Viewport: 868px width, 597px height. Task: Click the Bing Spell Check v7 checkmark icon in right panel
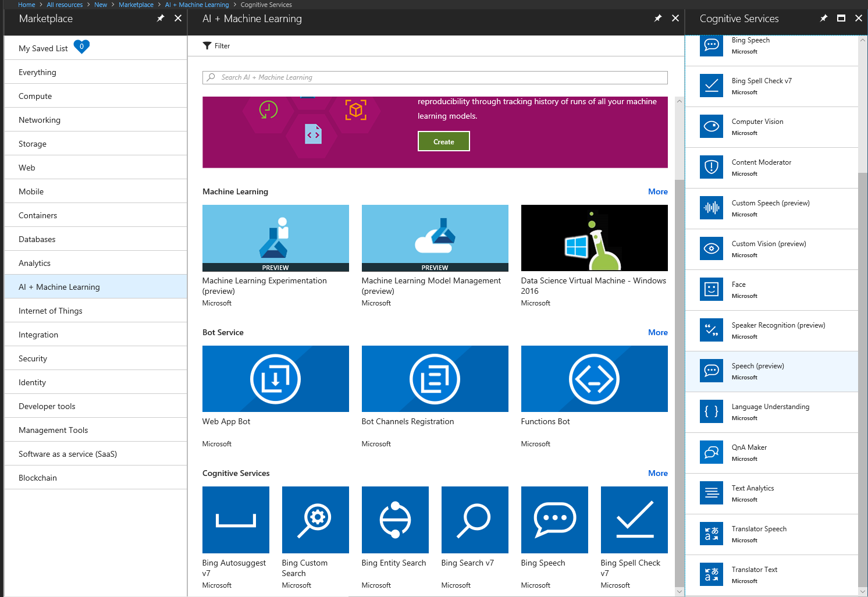[712, 86]
